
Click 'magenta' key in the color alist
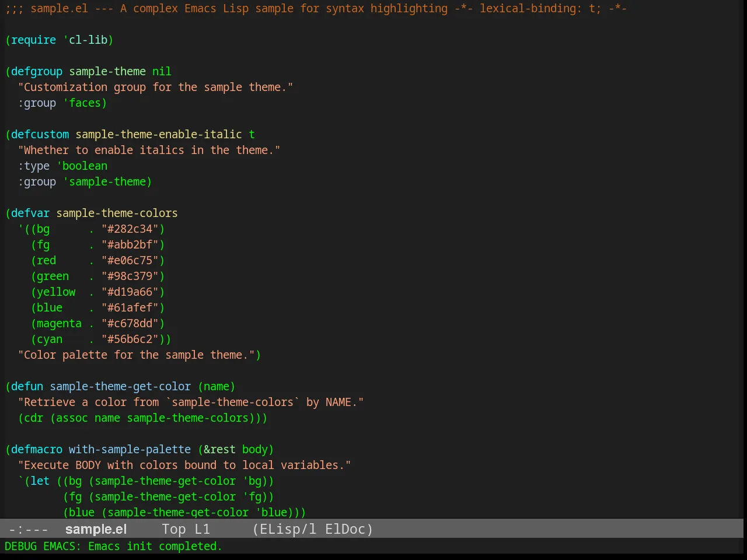click(60, 323)
